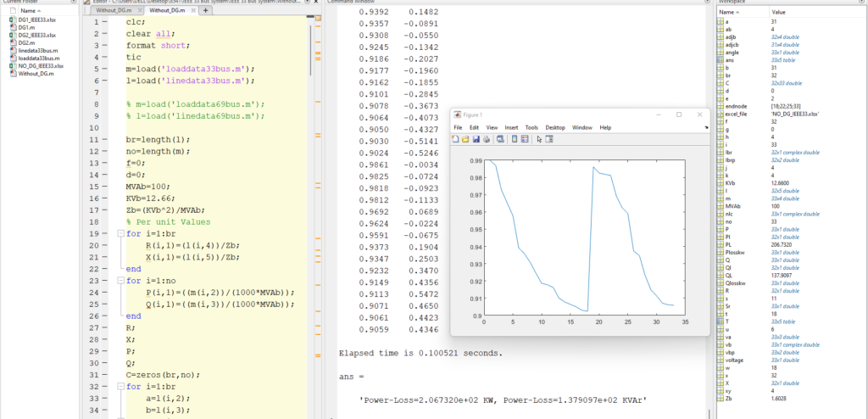Select loaddata33bus.m in Current Folder
This screenshot has width=868, height=419.
pos(39,59)
